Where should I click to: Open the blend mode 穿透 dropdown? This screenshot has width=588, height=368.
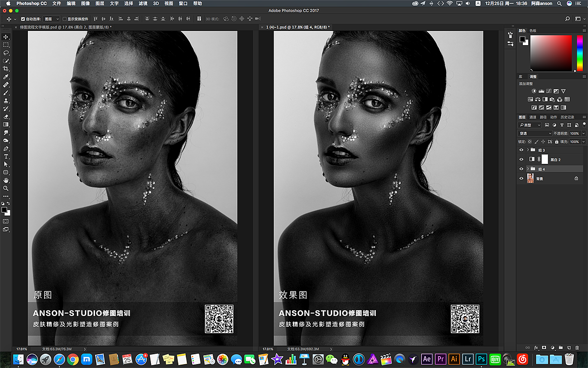coord(535,133)
